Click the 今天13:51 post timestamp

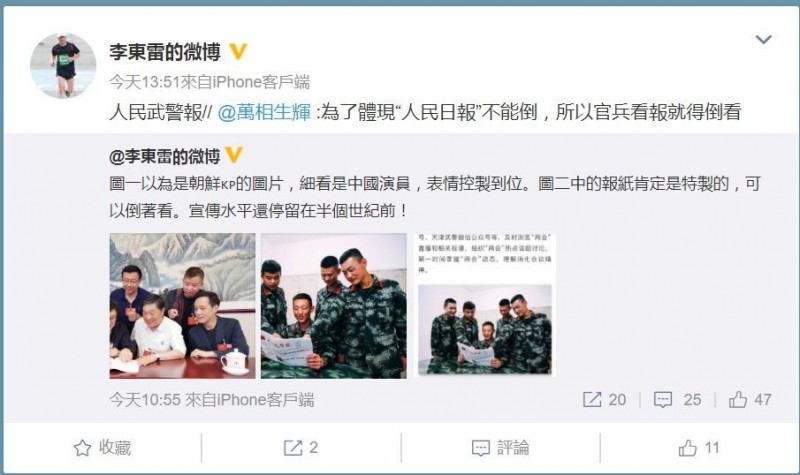point(144,82)
